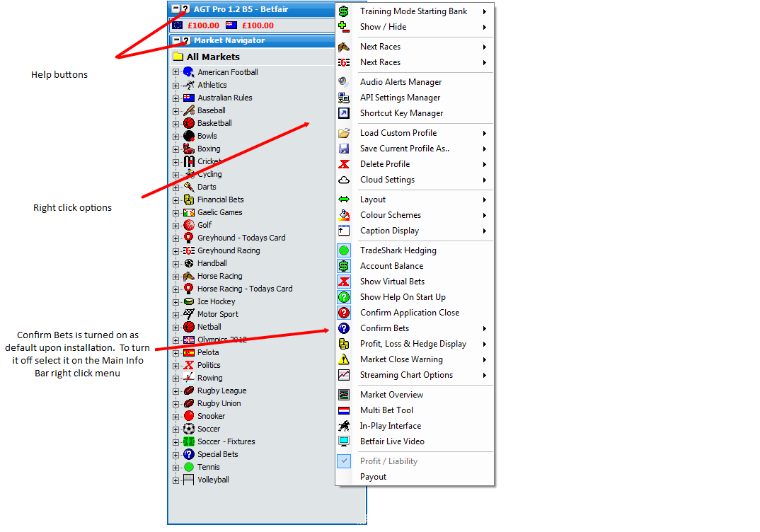
Task: Click the red X Delete Profile icon
Action: (x=344, y=163)
